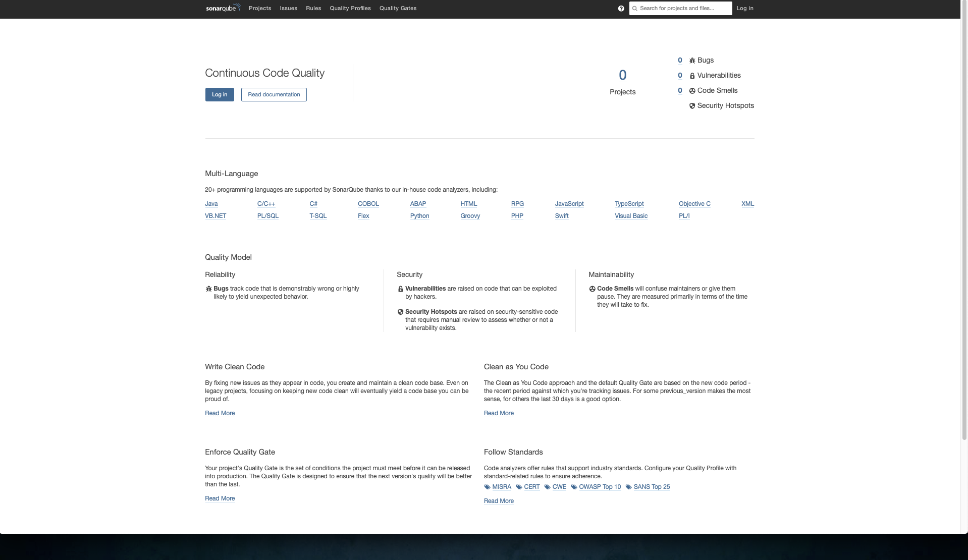The image size is (968, 560).
Task: Open the COBOL language link
Action: 368,204
